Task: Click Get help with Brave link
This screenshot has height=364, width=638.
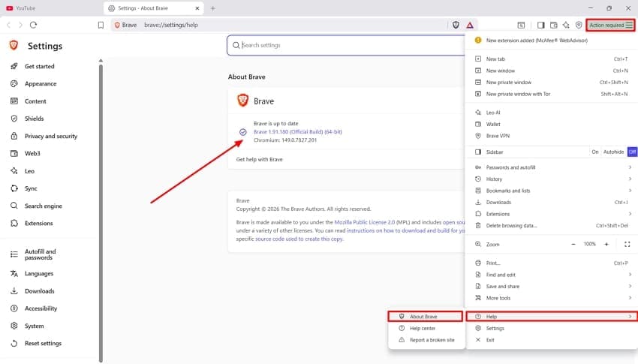Action: [x=259, y=159]
